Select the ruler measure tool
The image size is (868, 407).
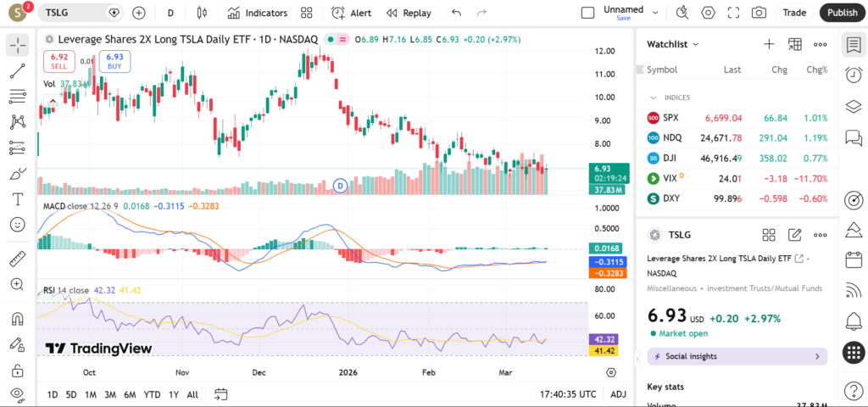(18, 259)
